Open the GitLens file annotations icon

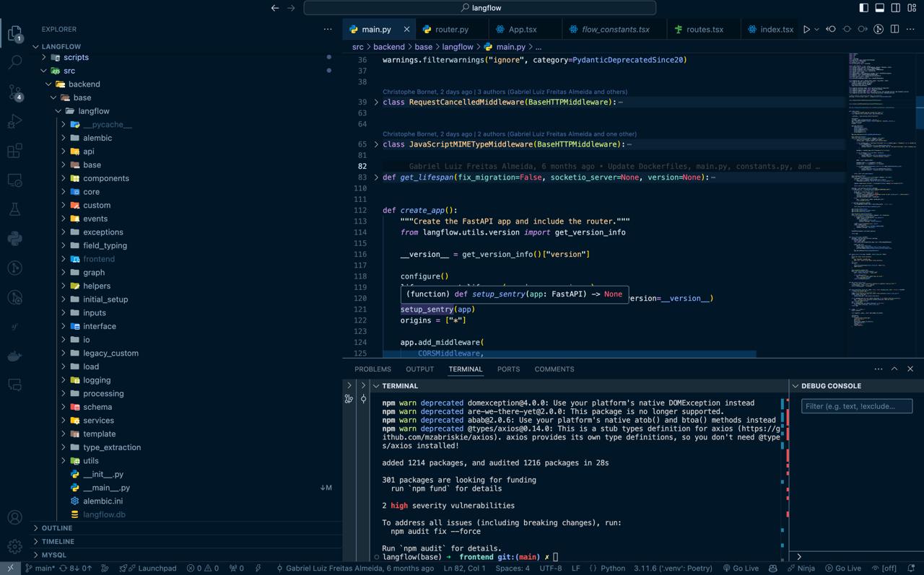pos(879,30)
